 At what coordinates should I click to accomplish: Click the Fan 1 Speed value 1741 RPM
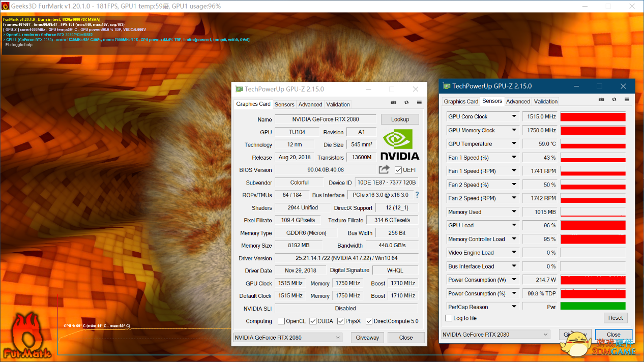point(540,171)
